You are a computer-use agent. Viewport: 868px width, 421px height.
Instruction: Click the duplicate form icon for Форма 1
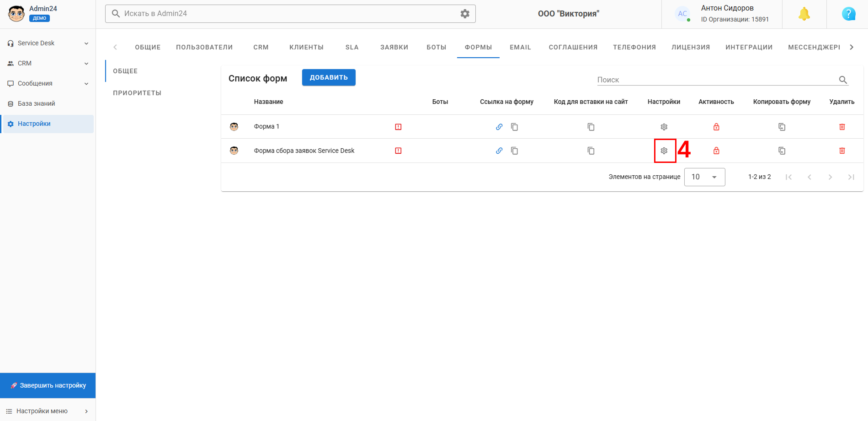(x=782, y=127)
